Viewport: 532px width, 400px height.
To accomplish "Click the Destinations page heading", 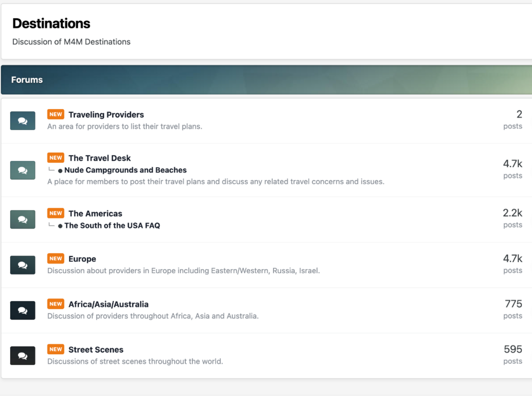I will pyautogui.click(x=51, y=23).
